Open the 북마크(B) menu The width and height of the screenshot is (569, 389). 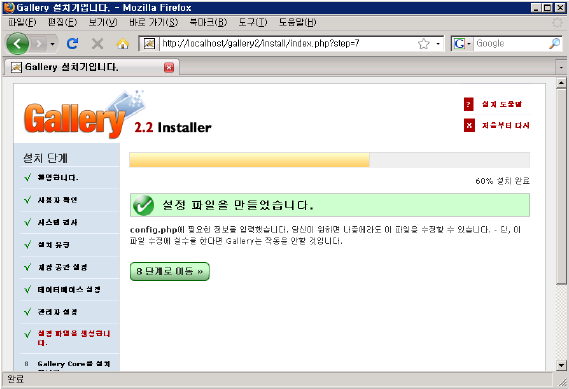[208, 22]
